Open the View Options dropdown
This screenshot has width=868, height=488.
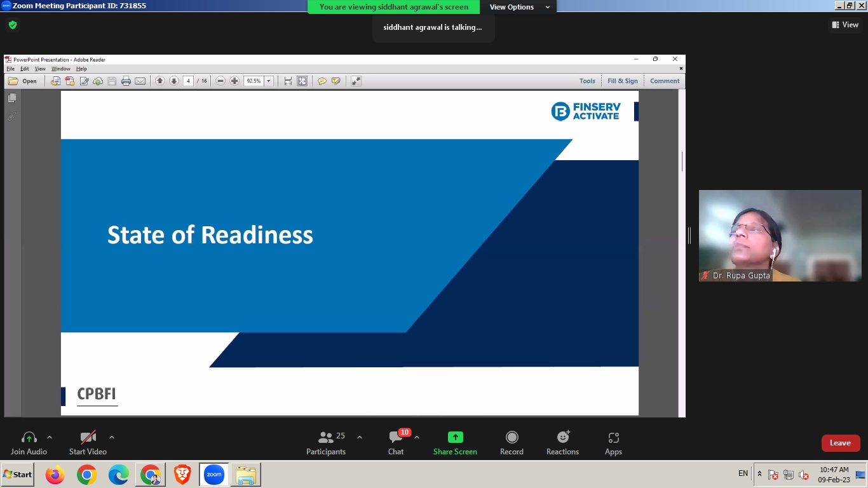pos(519,7)
